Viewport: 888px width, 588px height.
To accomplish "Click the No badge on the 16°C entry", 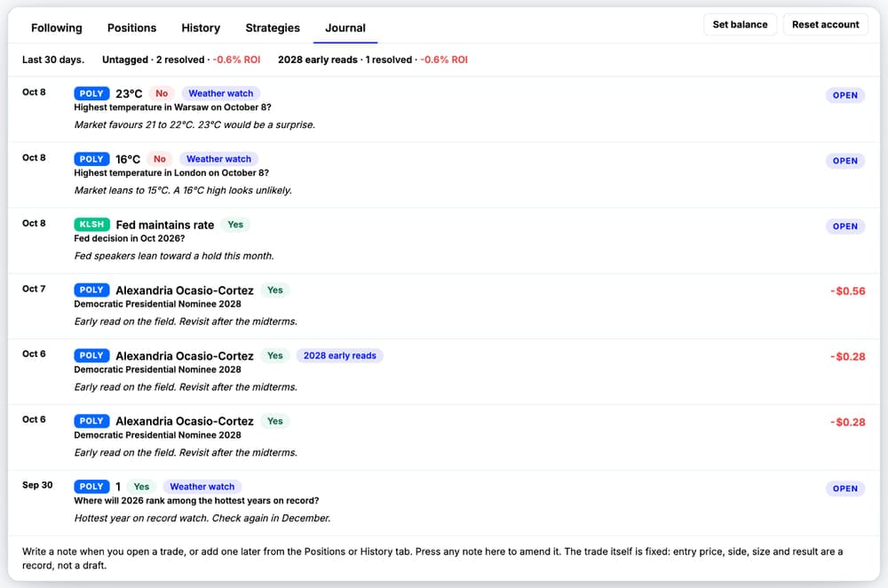I will click(160, 159).
